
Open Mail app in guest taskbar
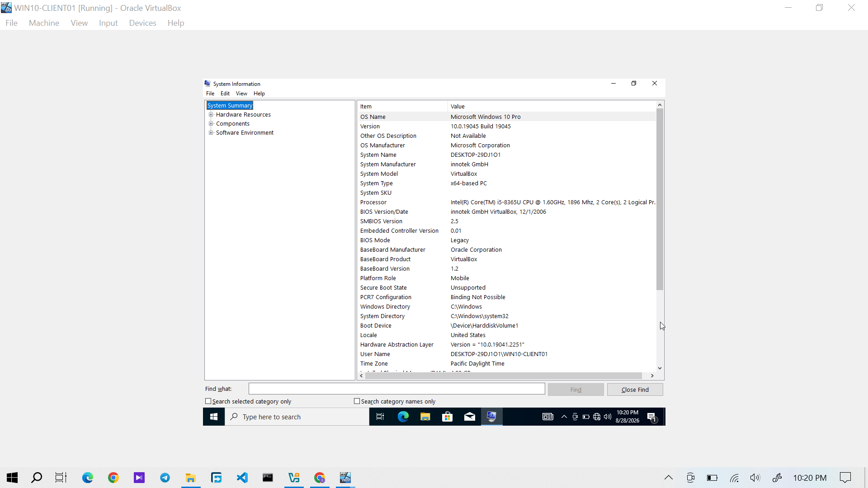(x=469, y=417)
